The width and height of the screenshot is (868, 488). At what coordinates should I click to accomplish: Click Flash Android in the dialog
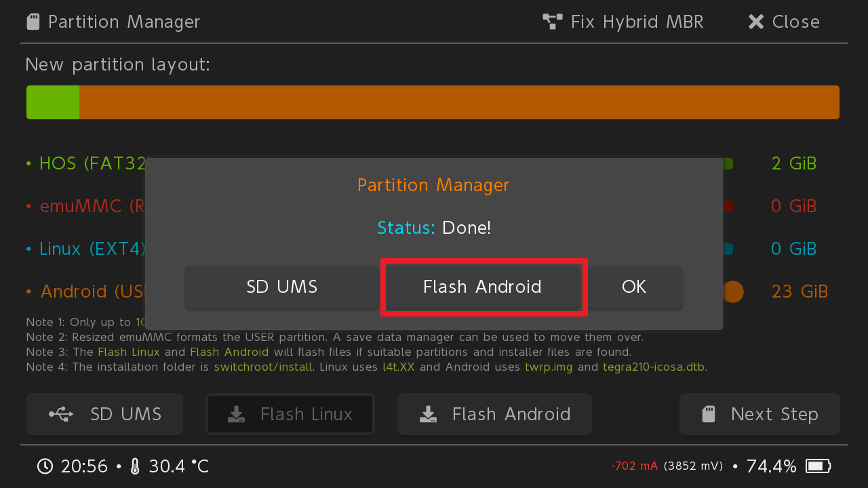point(482,287)
